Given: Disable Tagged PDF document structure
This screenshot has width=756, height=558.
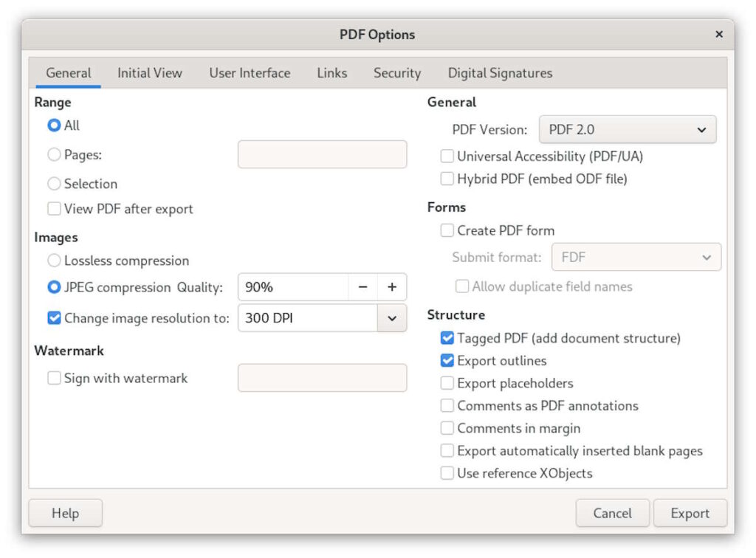Looking at the screenshot, I should tap(447, 338).
